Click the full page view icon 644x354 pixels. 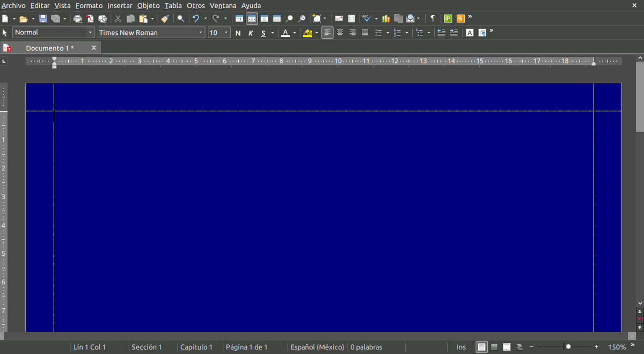[x=265, y=19]
